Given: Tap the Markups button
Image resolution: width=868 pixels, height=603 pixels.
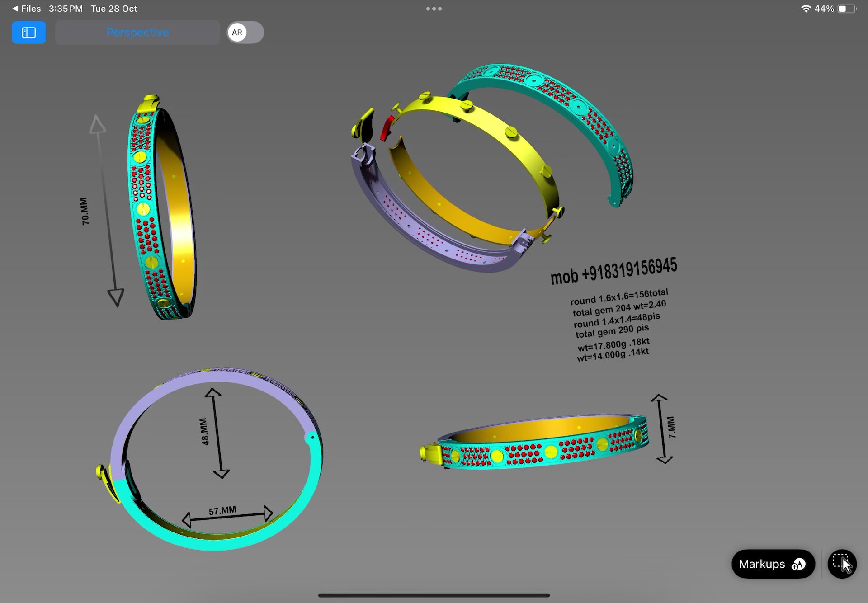Looking at the screenshot, I should [x=773, y=564].
